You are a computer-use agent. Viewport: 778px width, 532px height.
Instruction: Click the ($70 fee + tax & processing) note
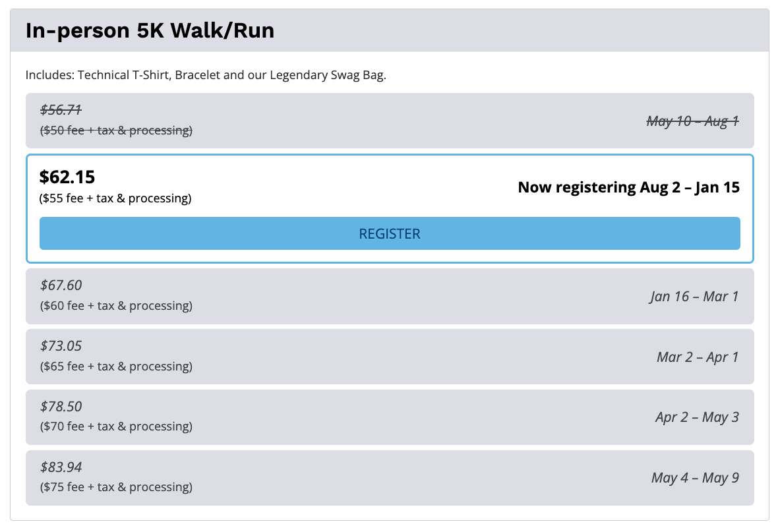pyautogui.click(x=116, y=427)
